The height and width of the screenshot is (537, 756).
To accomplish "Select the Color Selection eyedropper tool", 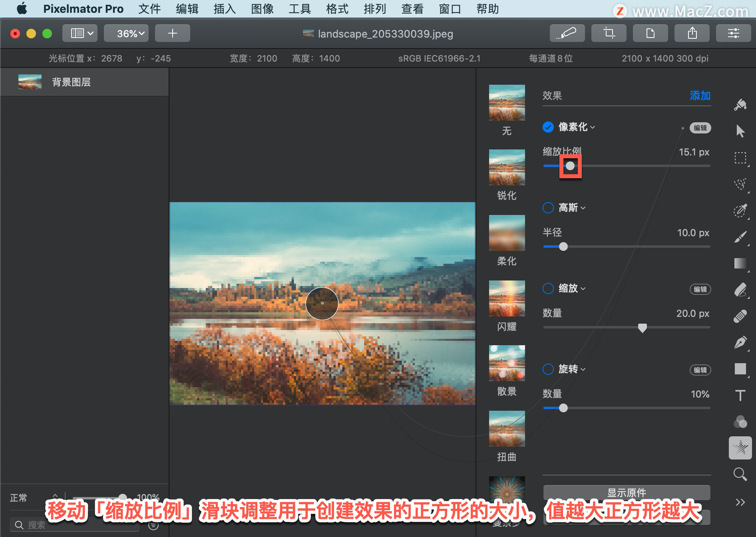I will pos(740,211).
